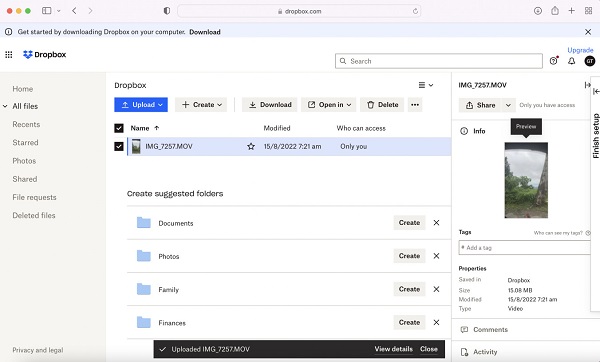
Task: Open Safari sidebar options chevron
Action: [x=59, y=11]
